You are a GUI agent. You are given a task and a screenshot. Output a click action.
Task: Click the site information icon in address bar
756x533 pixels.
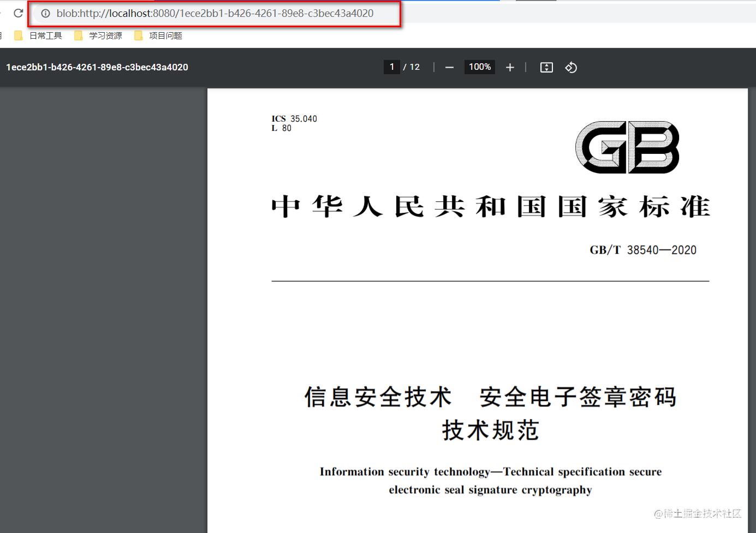click(45, 14)
